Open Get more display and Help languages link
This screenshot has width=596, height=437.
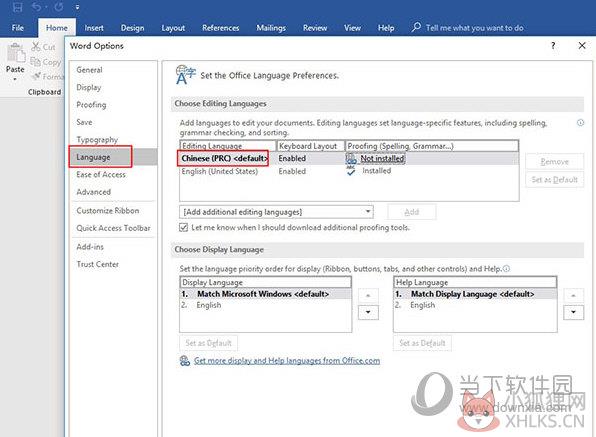point(287,360)
